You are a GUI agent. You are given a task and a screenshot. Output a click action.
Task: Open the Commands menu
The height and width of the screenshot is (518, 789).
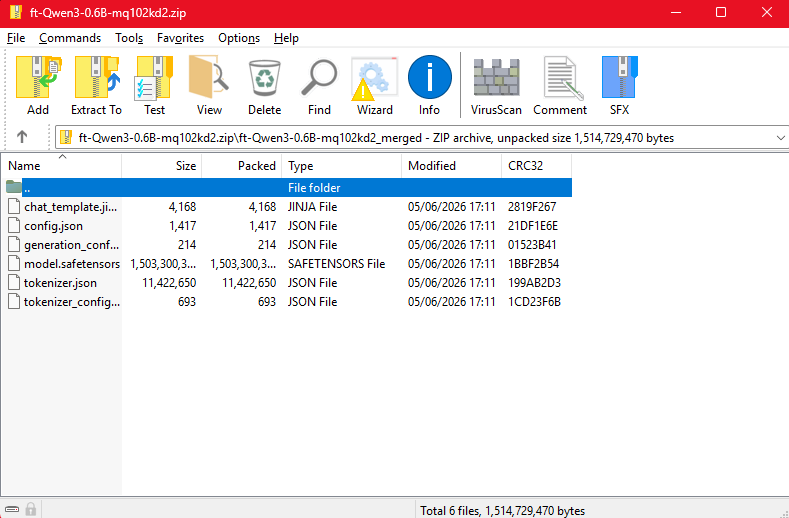coord(70,38)
